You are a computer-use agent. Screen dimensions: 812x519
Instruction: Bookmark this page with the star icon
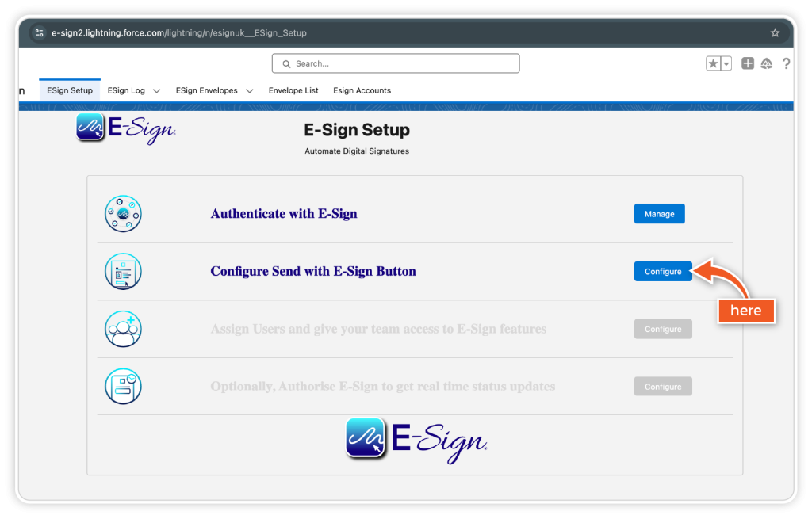click(x=775, y=33)
